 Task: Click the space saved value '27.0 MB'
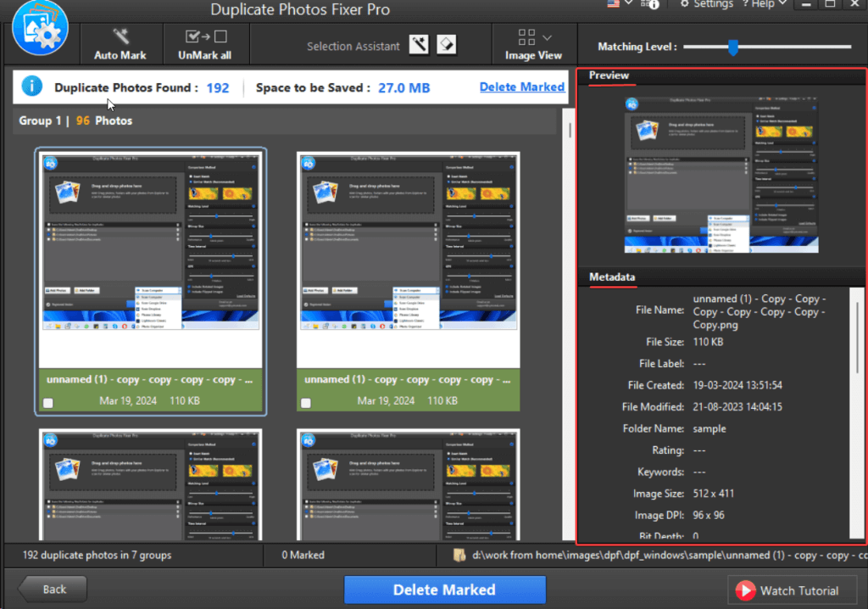(x=404, y=88)
